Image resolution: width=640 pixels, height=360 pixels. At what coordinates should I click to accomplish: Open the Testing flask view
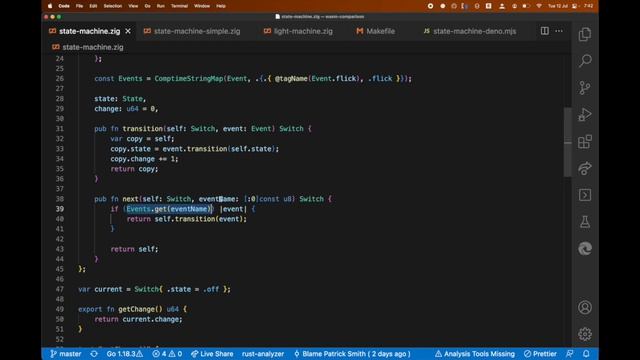[584, 222]
